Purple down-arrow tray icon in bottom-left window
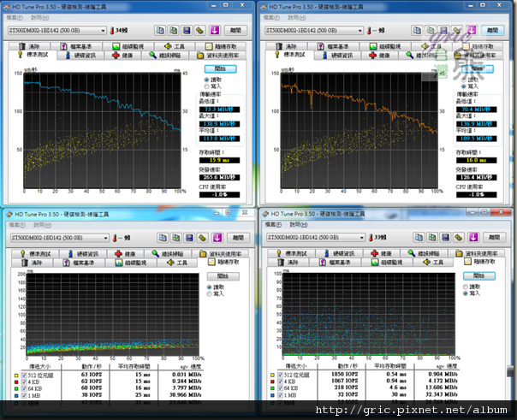This screenshot has height=420, width=517. [x=217, y=238]
